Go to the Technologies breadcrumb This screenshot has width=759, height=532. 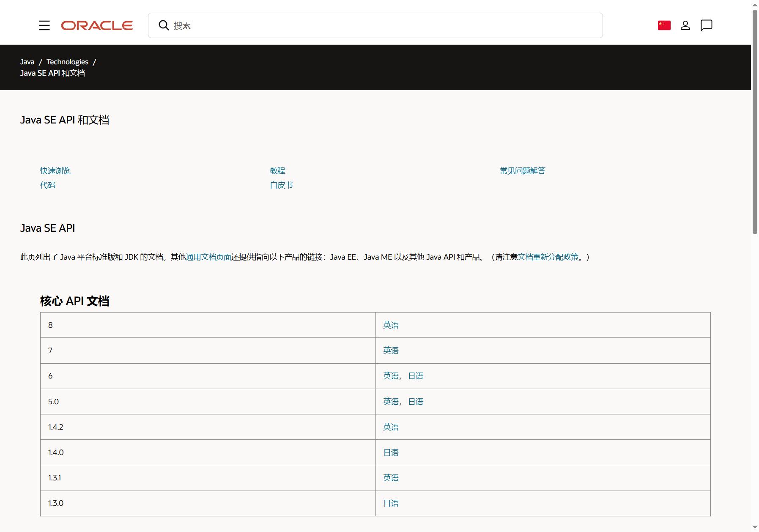pos(67,62)
